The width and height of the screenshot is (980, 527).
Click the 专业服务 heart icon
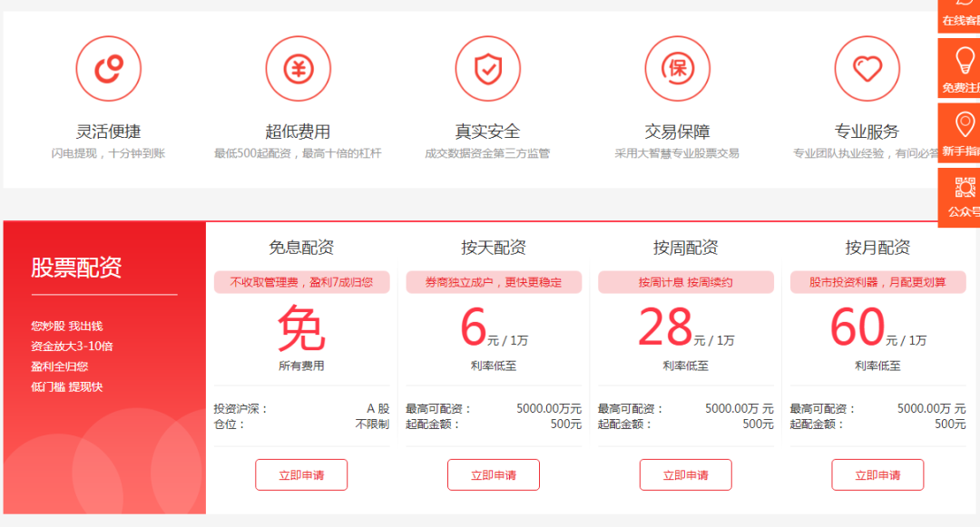click(x=867, y=69)
